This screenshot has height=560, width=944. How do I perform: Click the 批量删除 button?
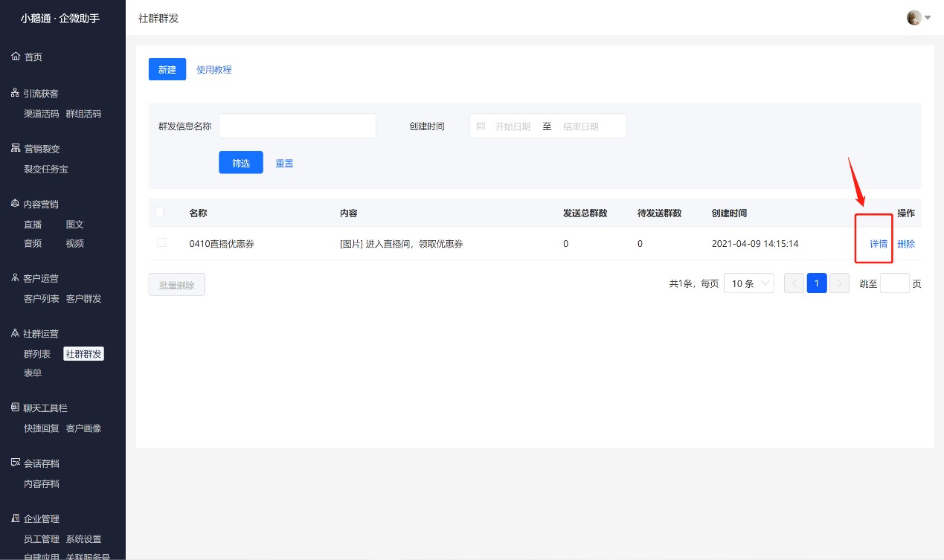177,285
